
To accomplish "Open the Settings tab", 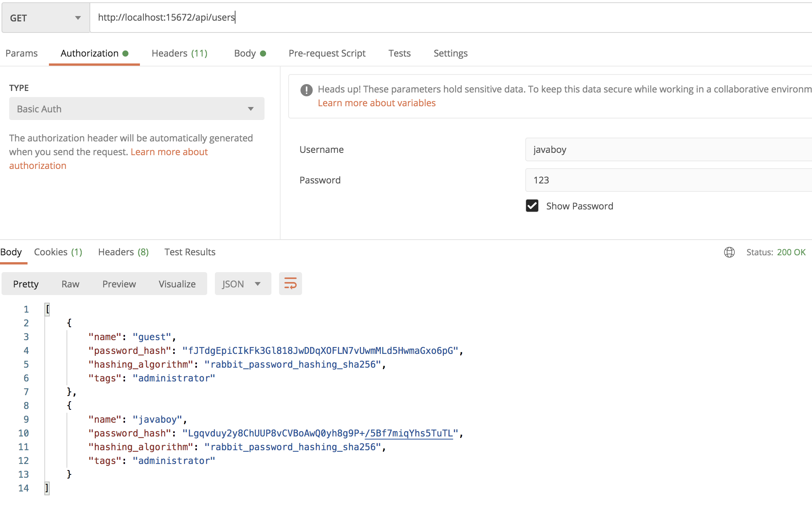I will (x=450, y=53).
